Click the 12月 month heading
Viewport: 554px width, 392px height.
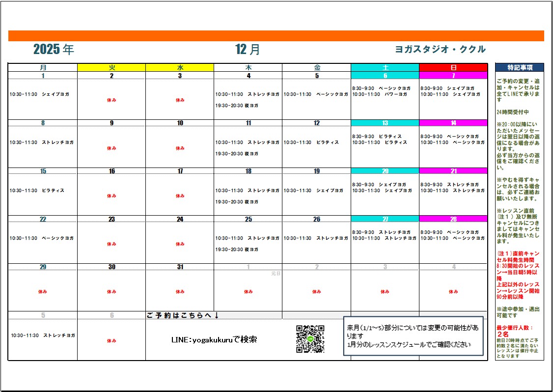pos(248,49)
